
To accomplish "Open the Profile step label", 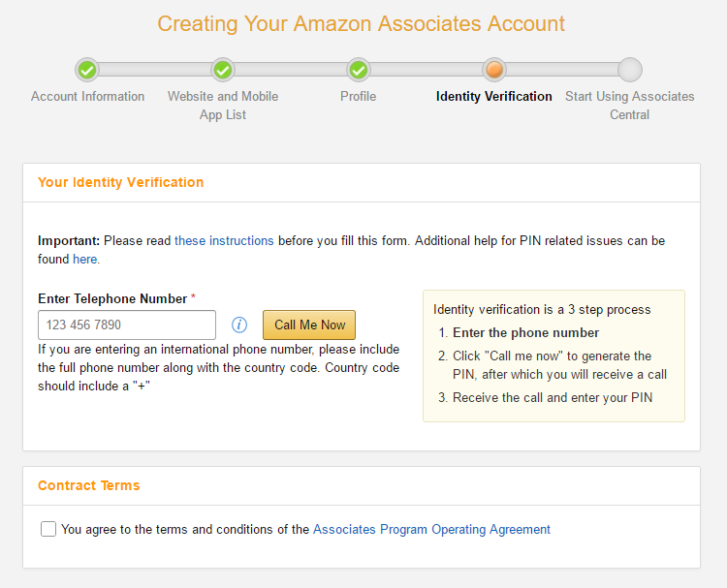I will (x=358, y=97).
